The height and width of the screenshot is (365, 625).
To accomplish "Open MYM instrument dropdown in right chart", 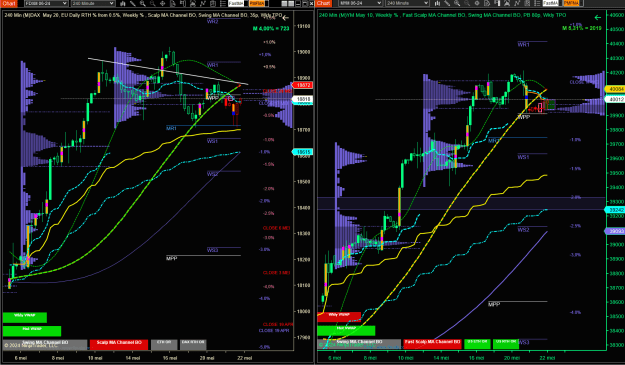I will coord(361,3).
